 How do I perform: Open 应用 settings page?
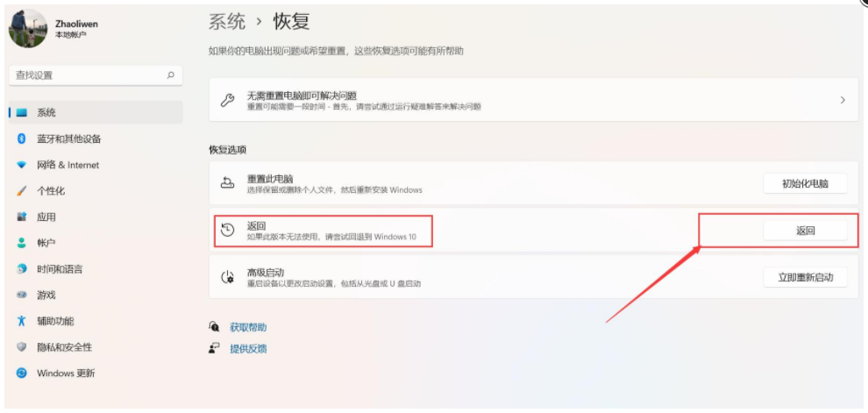[46, 217]
